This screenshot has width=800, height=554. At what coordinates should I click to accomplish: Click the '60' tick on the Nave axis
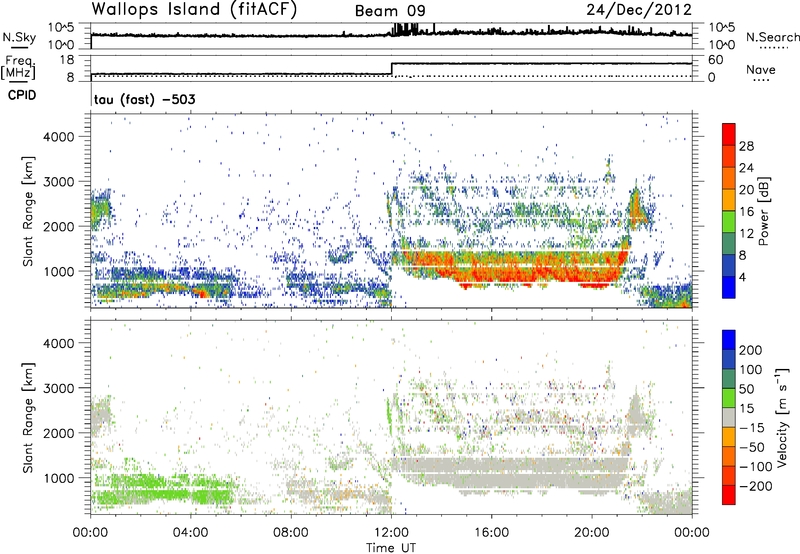click(715, 60)
